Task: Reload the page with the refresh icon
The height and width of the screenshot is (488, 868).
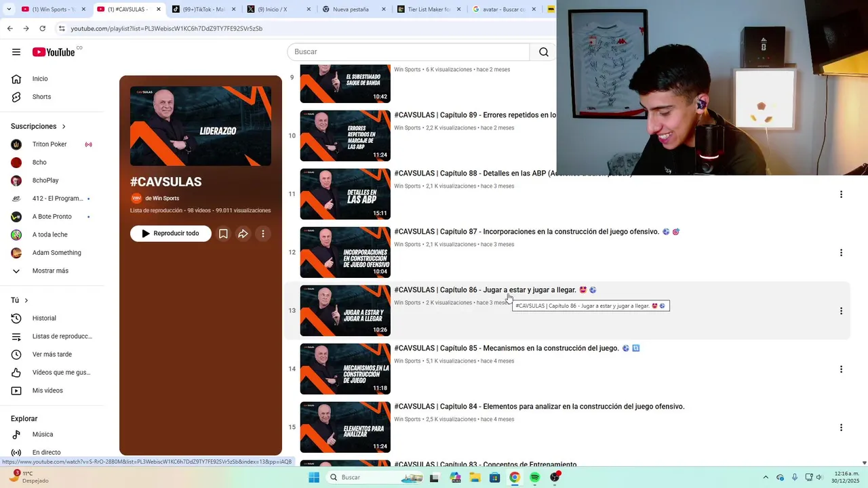Action: (x=42, y=28)
